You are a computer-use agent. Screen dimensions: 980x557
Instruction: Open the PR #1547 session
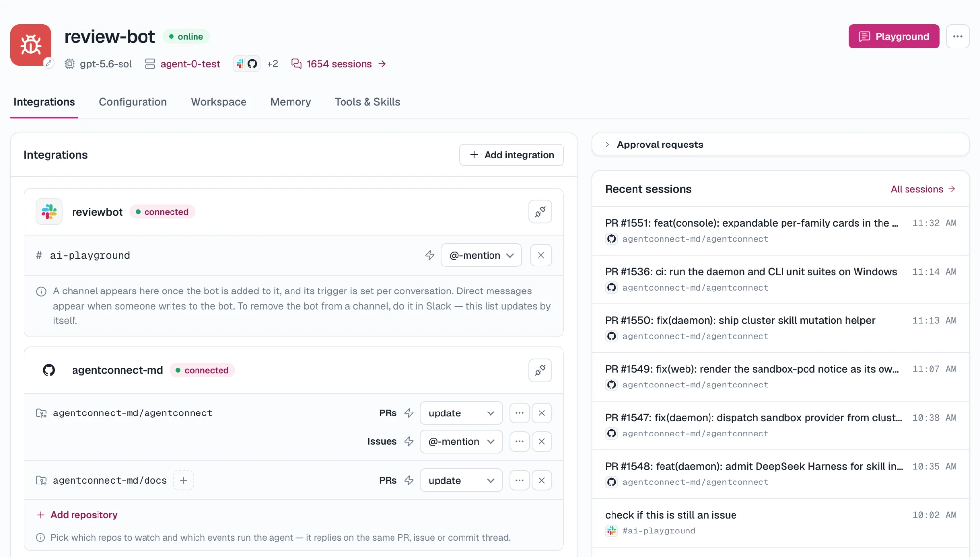coord(780,425)
